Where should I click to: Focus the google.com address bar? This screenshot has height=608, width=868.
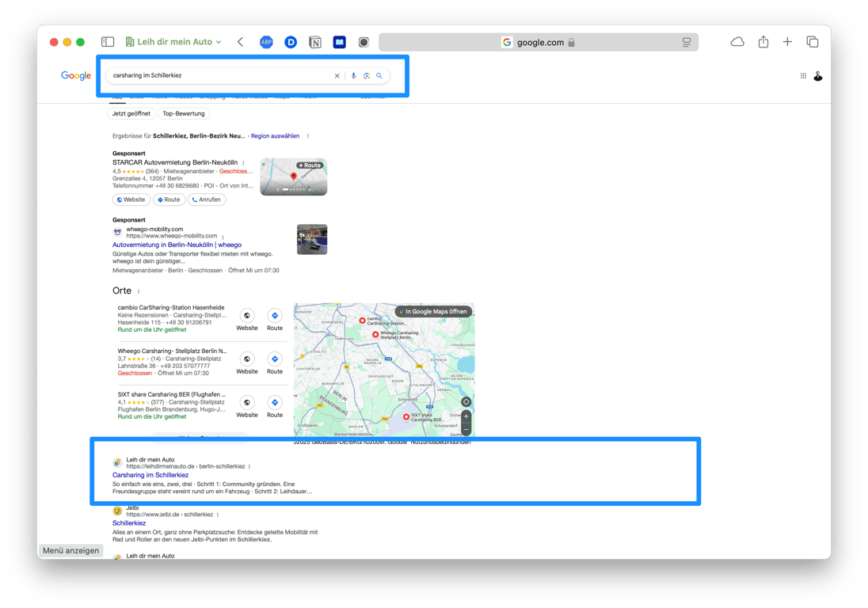538,42
